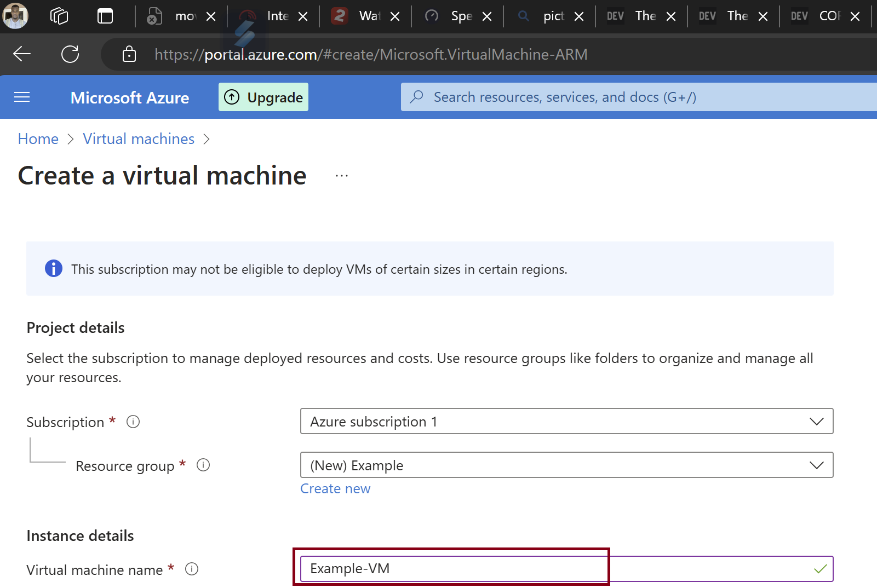Viewport: 877px width, 588px height.
Task: Open the browser profile avatar
Action: (x=15, y=16)
